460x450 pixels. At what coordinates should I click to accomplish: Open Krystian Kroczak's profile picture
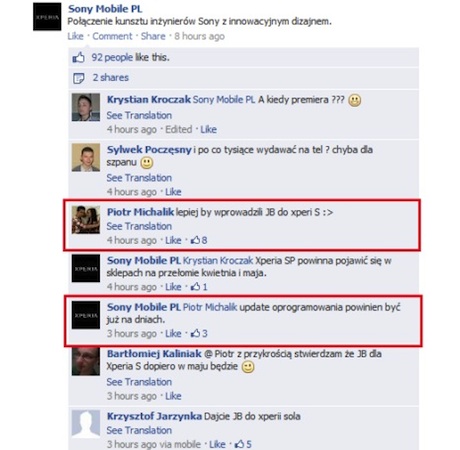tap(86, 107)
